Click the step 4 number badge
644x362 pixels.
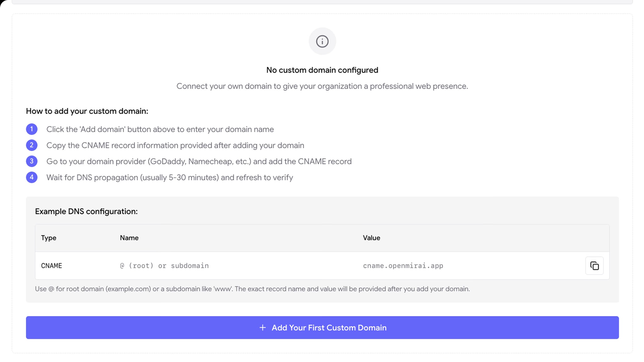click(x=31, y=177)
